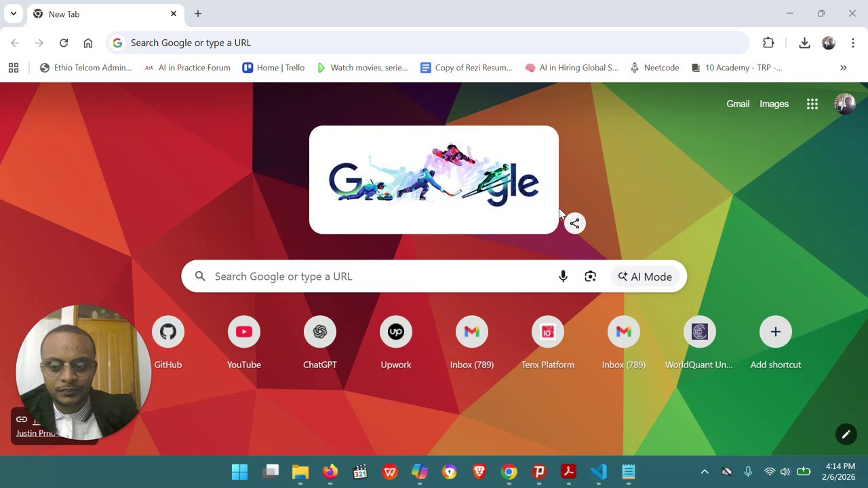Open the Chrome profile menu in toolbar
This screenshot has width=868, height=488.
pos(829,43)
